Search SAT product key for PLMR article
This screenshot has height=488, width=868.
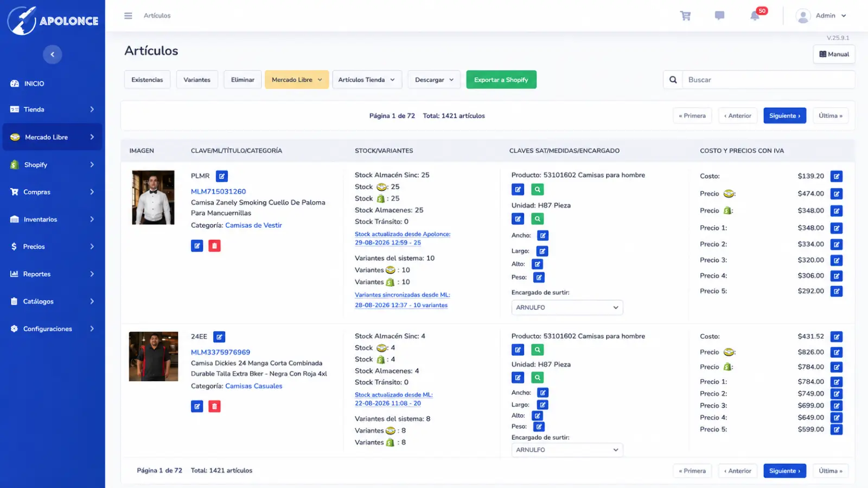537,189
